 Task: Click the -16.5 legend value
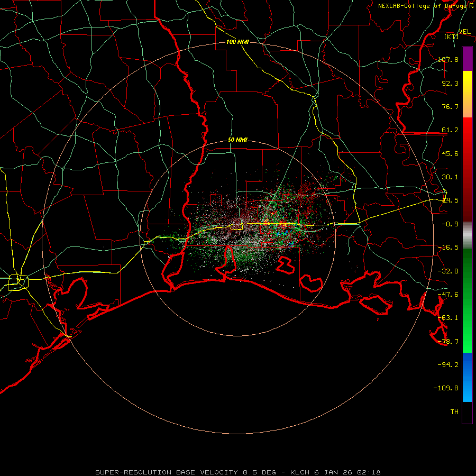(x=448, y=248)
